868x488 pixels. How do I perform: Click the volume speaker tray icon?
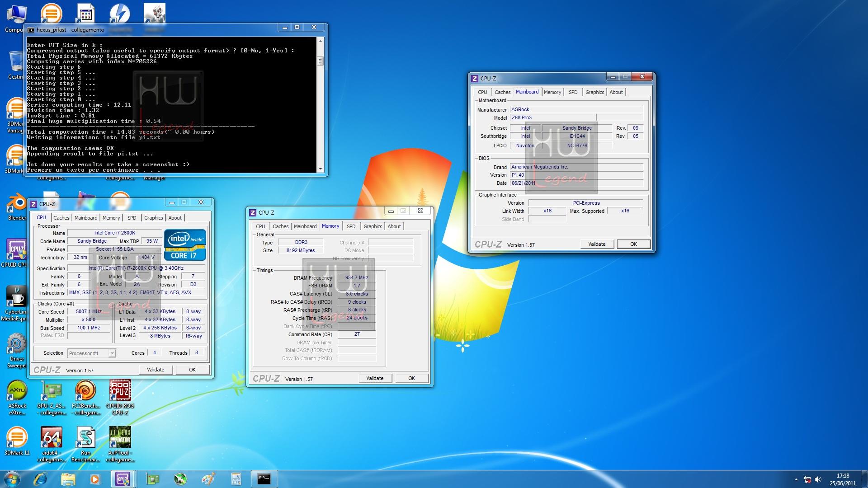[x=819, y=479]
